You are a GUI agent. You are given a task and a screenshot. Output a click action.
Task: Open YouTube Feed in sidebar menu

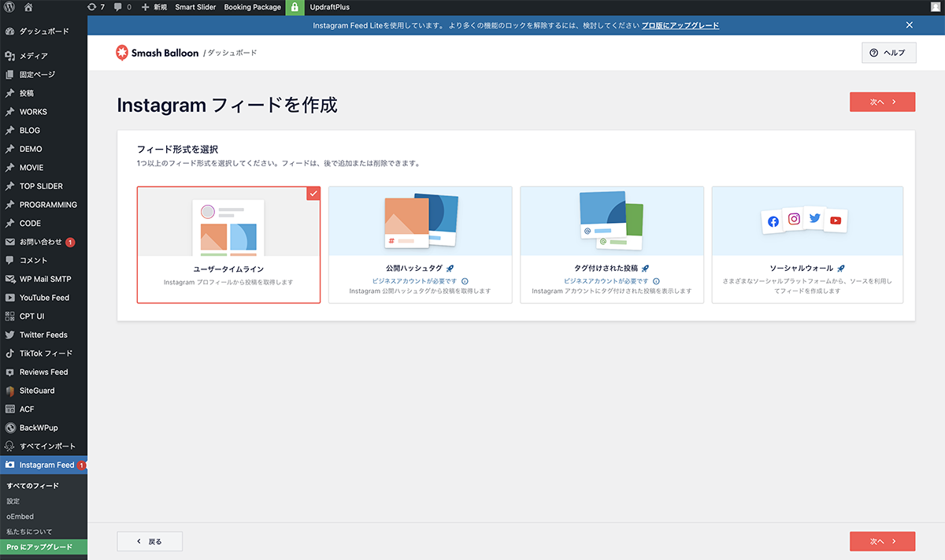[44, 298]
